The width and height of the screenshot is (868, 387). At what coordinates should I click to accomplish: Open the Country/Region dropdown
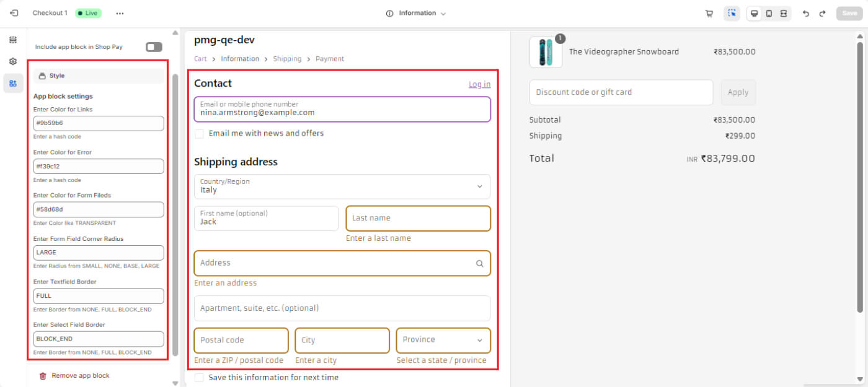342,186
